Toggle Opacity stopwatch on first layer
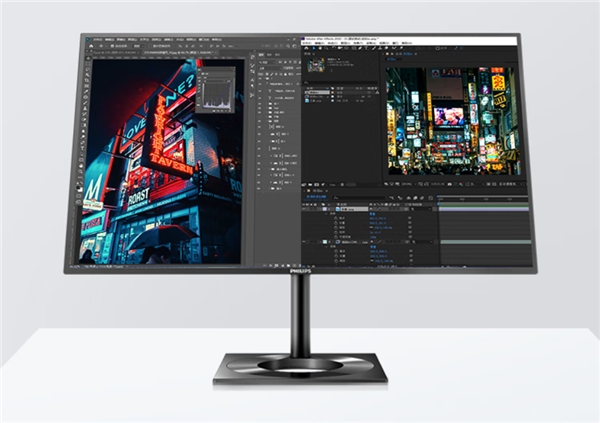The height and width of the screenshot is (423, 600). pos(336,237)
